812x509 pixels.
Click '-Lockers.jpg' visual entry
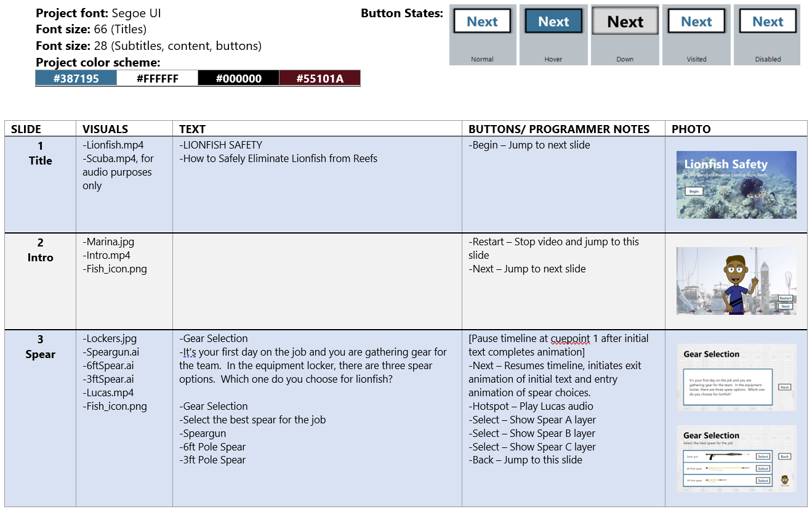point(110,338)
